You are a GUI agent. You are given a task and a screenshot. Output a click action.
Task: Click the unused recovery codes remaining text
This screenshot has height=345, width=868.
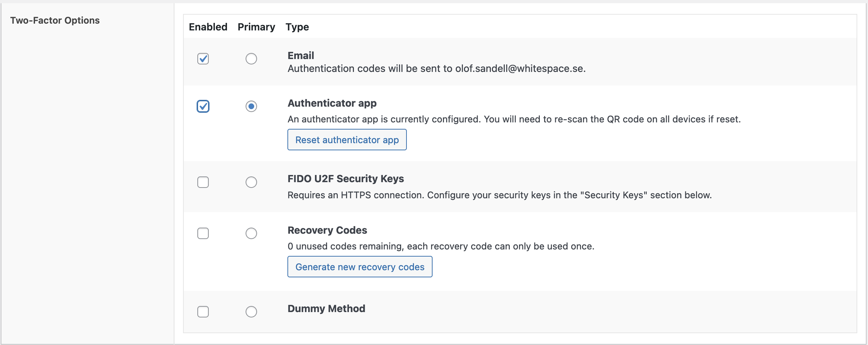pos(441,246)
